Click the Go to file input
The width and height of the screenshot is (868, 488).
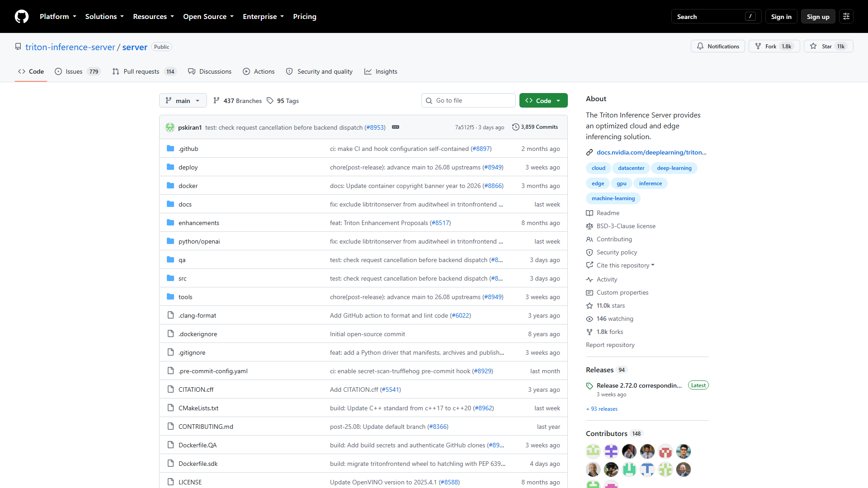click(468, 101)
